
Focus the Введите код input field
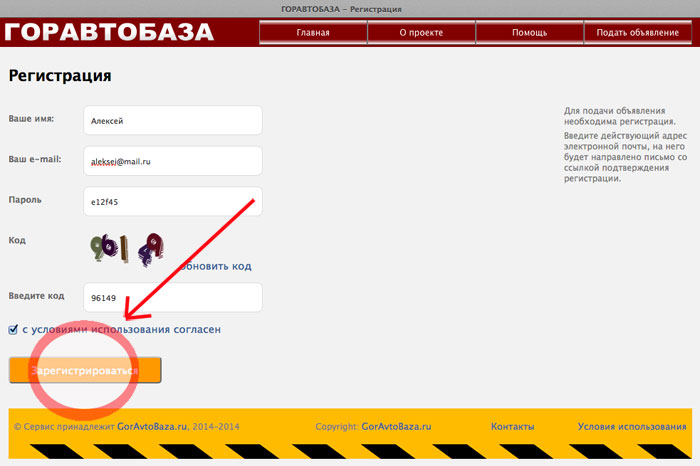173,297
